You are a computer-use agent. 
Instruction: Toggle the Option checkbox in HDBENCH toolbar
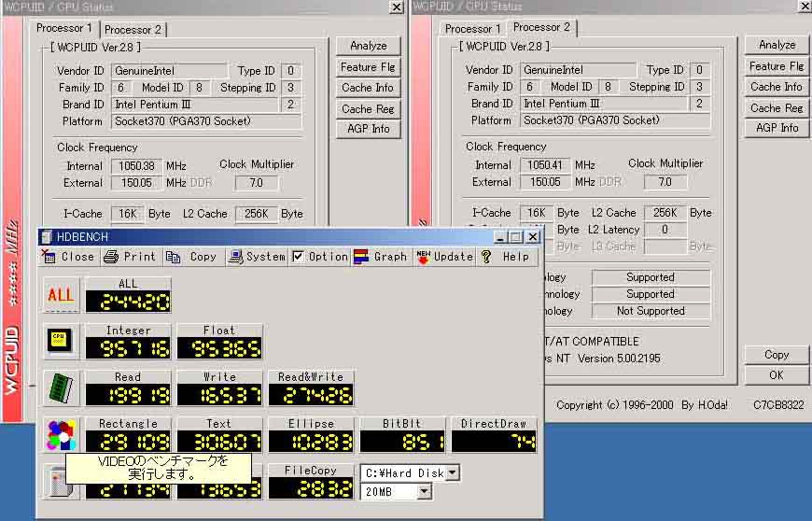pos(299,257)
